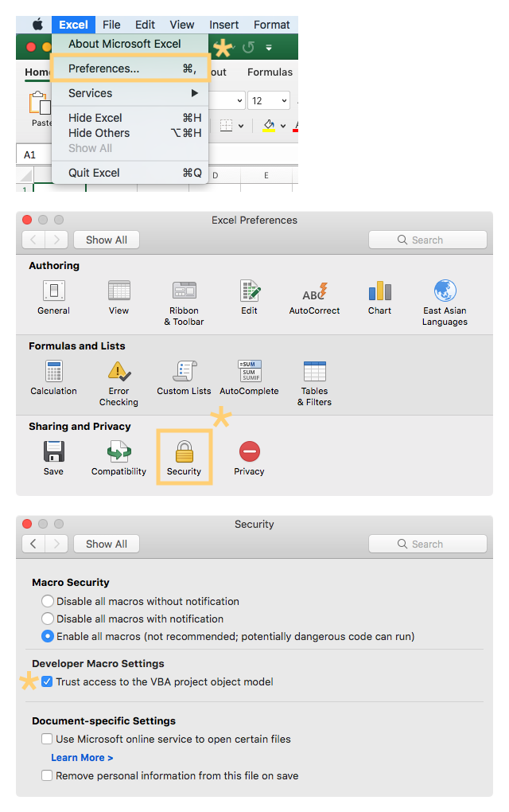The image size is (509, 812).
Task: Toggle Trust access to VBA project object model
Action: tap(47, 681)
